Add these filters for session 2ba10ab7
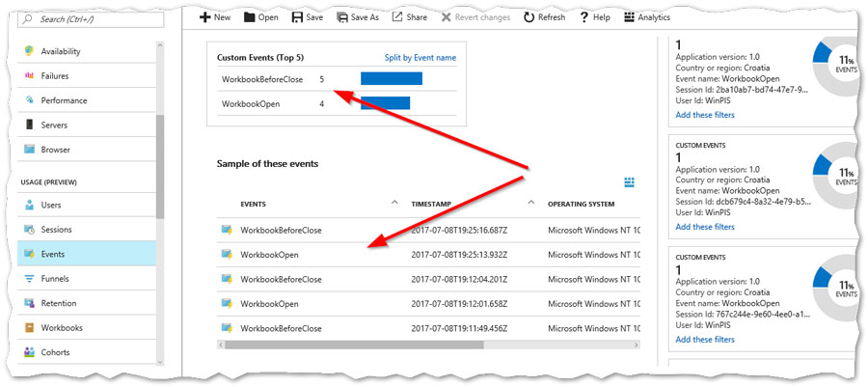Viewport: 868px width, 387px height. (x=705, y=115)
